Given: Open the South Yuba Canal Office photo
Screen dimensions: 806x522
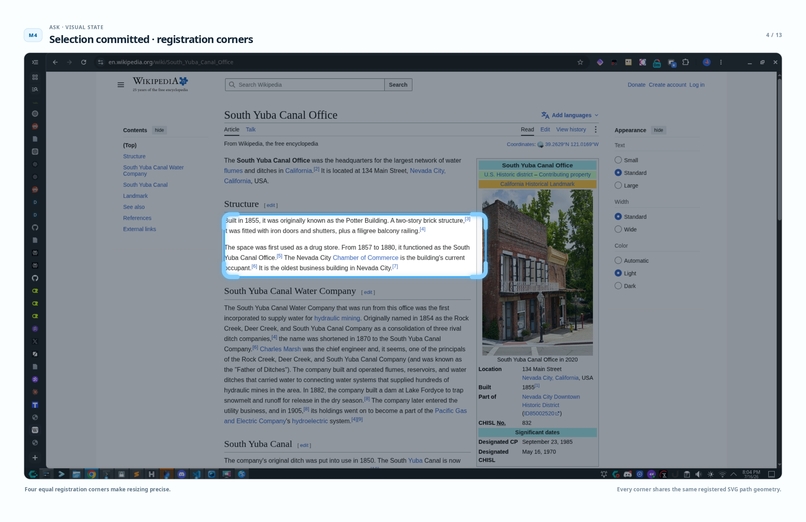Looking at the screenshot, I should (537, 272).
